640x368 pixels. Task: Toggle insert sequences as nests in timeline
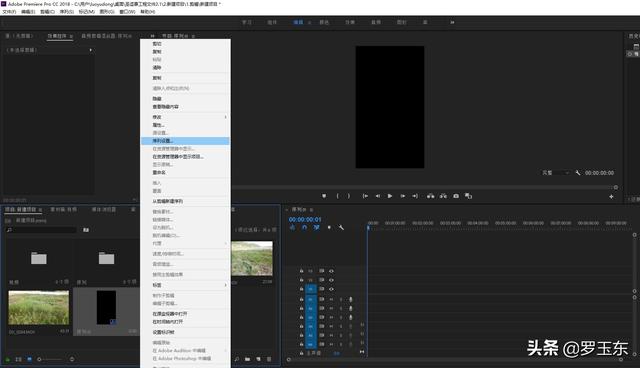click(292, 228)
